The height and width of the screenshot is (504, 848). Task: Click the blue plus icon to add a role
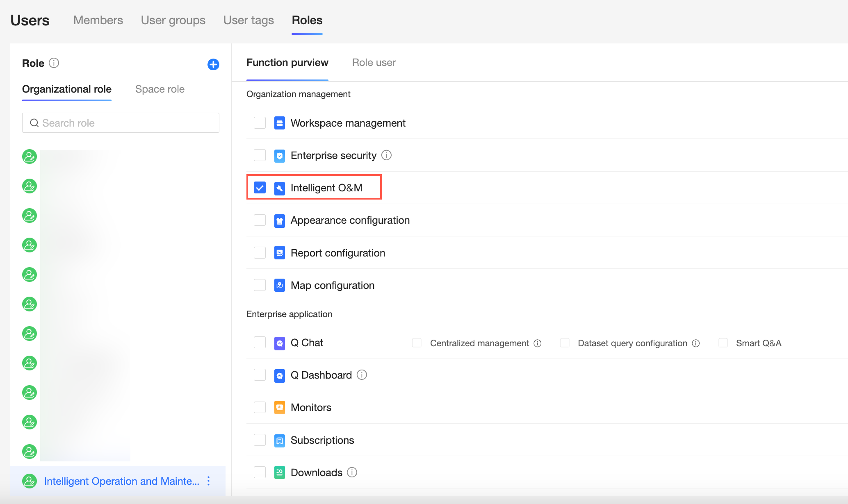[213, 64]
